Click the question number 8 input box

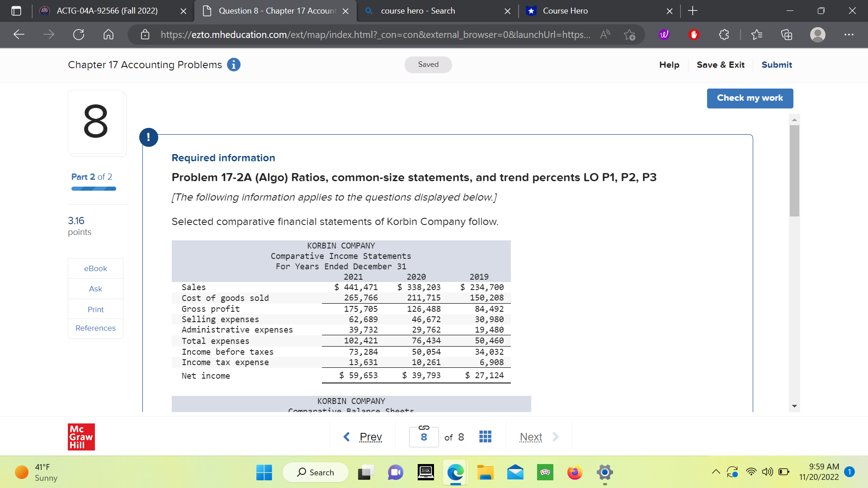point(424,437)
